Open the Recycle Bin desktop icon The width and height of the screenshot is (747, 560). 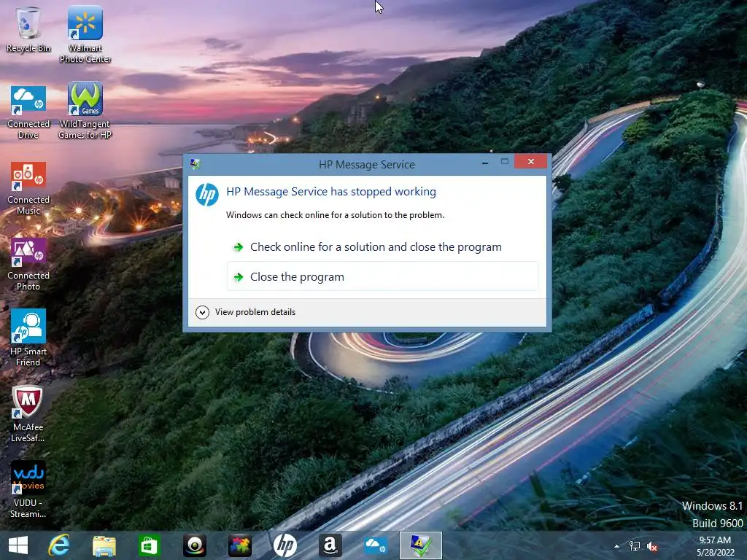click(x=28, y=29)
